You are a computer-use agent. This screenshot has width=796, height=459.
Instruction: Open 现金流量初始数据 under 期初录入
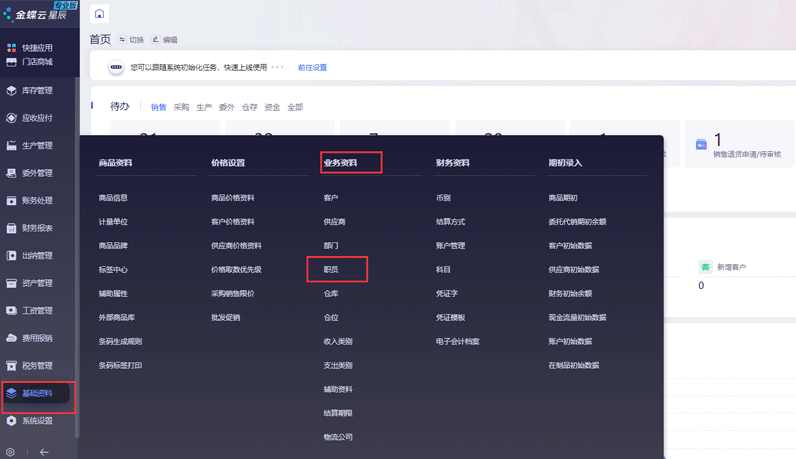(577, 317)
